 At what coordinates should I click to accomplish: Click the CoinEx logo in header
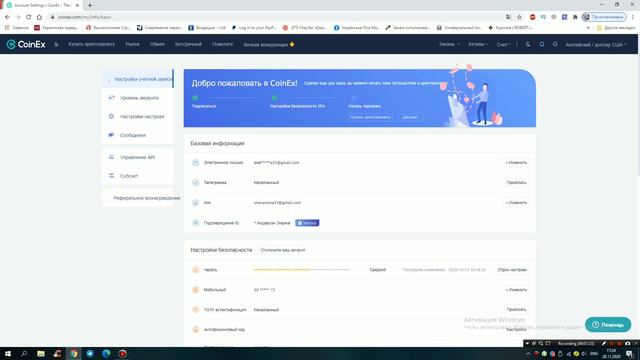[x=26, y=44]
